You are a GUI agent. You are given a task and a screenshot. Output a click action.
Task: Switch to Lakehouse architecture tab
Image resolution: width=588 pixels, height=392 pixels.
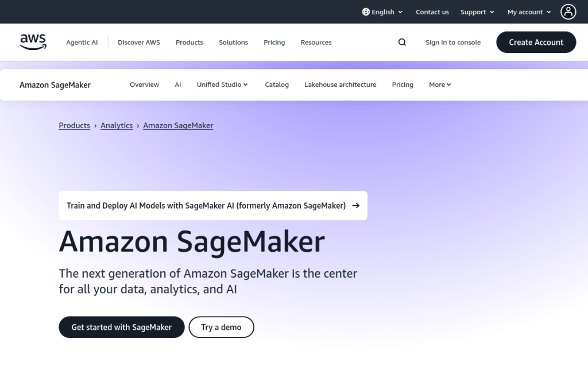click(x=340, y=84)
